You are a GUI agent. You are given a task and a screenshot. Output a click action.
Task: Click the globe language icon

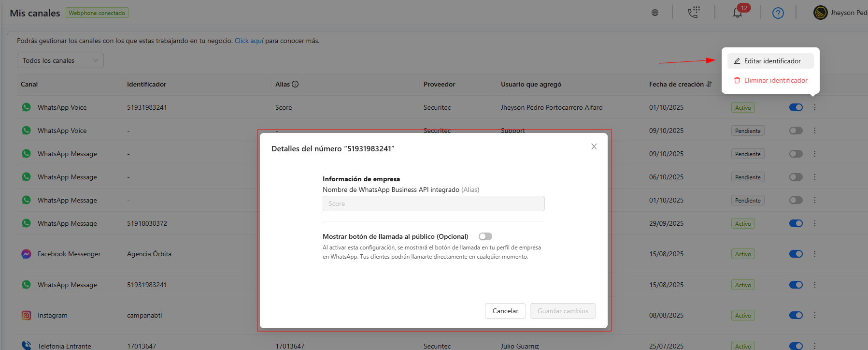[655, 13]
